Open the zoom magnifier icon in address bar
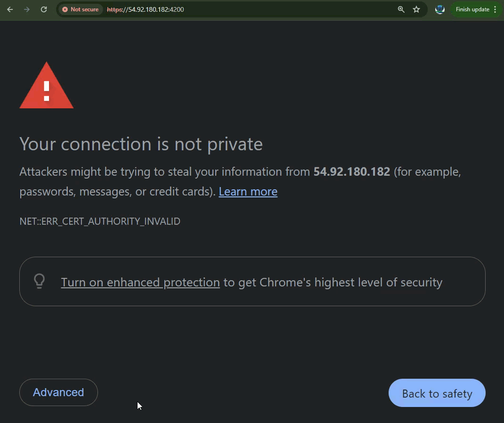Viewport: 504px width, 423px height. click(401, 9)
